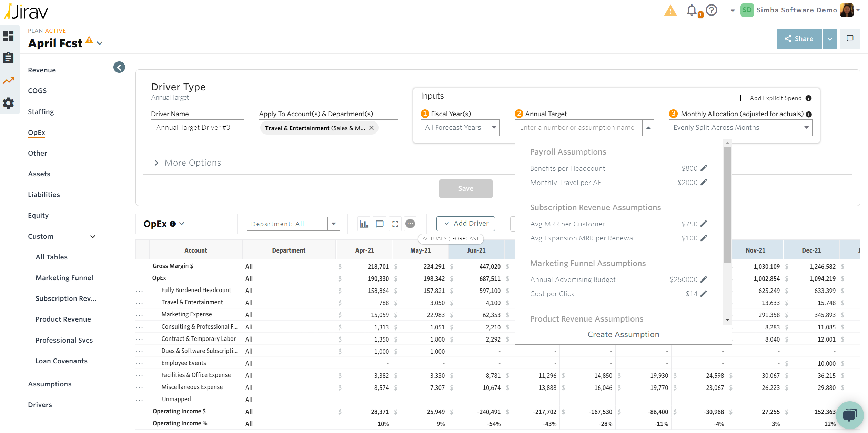
Task: Show the bar chart view icon
Action: (364, 224)
